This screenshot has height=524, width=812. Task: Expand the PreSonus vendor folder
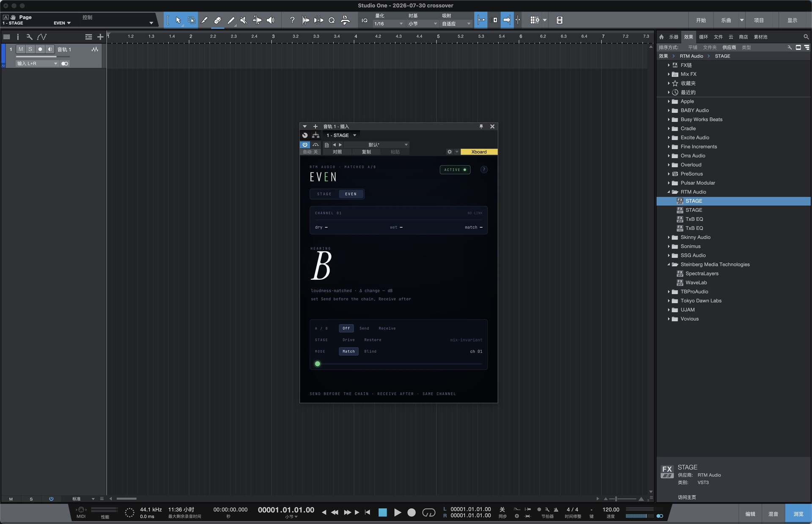[669, 174]
